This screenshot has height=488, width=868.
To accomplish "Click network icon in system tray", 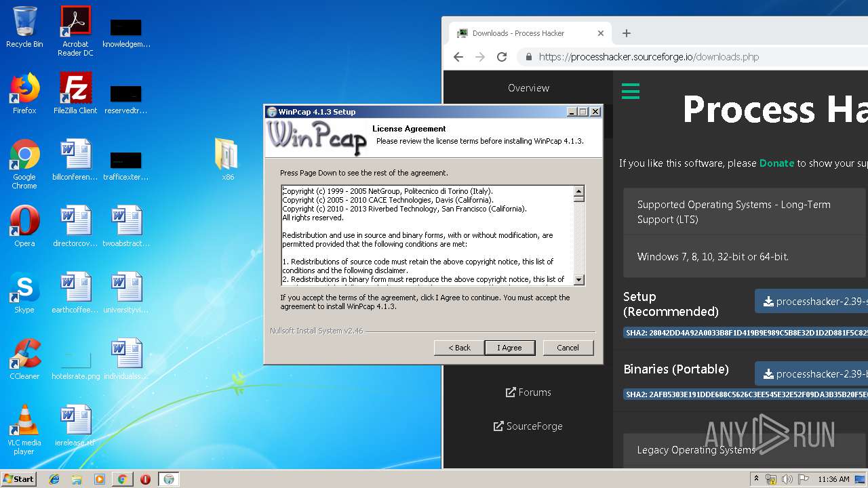I will 771,479.
